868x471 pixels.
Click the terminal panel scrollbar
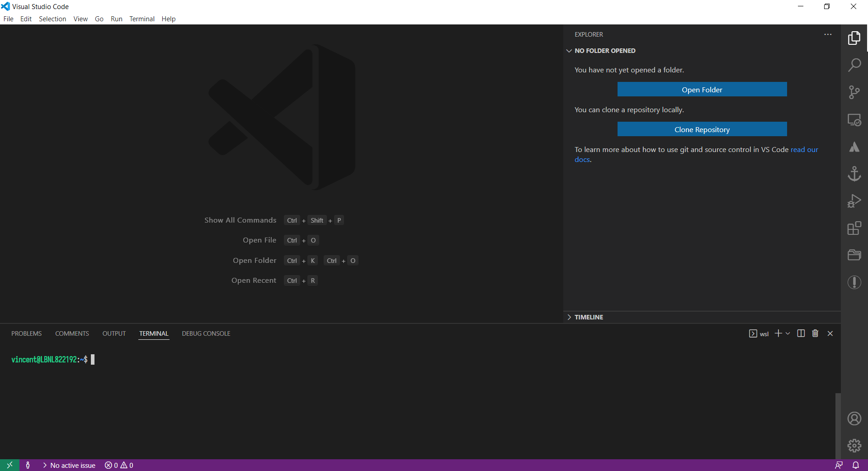click(x=838, y=426)
